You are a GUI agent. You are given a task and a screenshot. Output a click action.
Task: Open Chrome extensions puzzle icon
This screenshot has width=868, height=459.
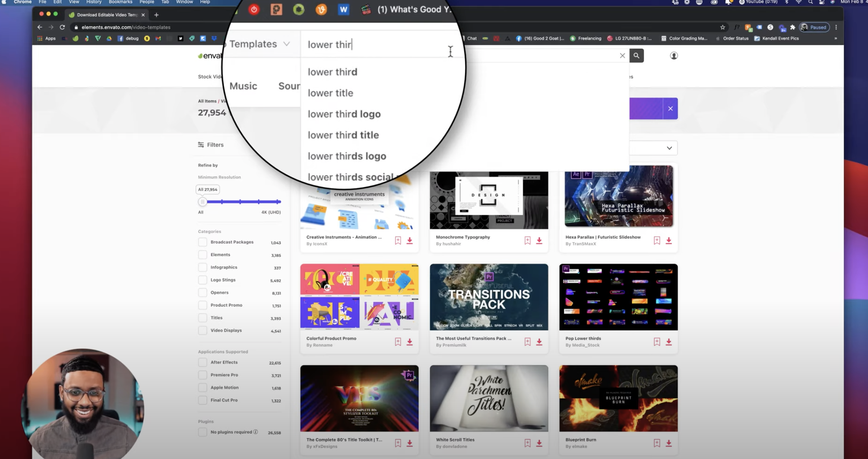[x=792, y=27]
